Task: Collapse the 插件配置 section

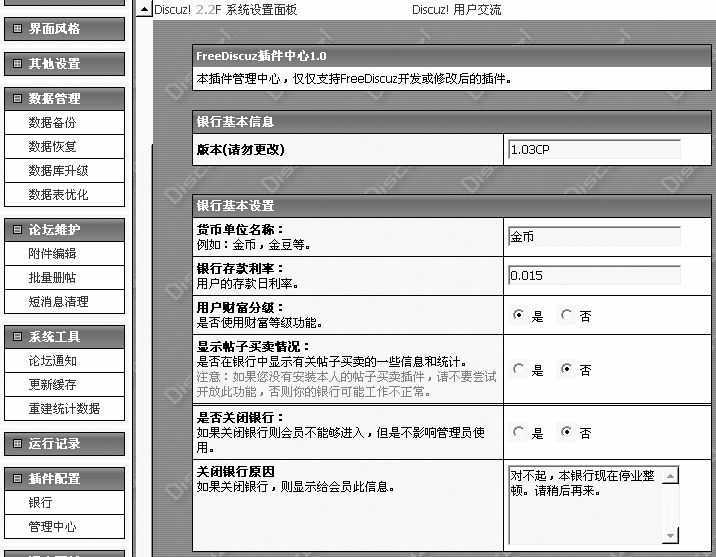Action: (17, 479)
